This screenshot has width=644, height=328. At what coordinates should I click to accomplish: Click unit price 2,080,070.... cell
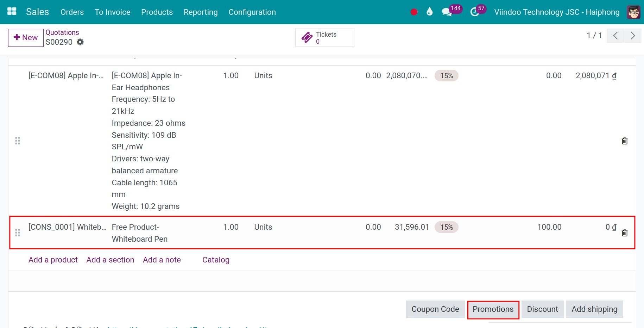click(x=407, y=76)
